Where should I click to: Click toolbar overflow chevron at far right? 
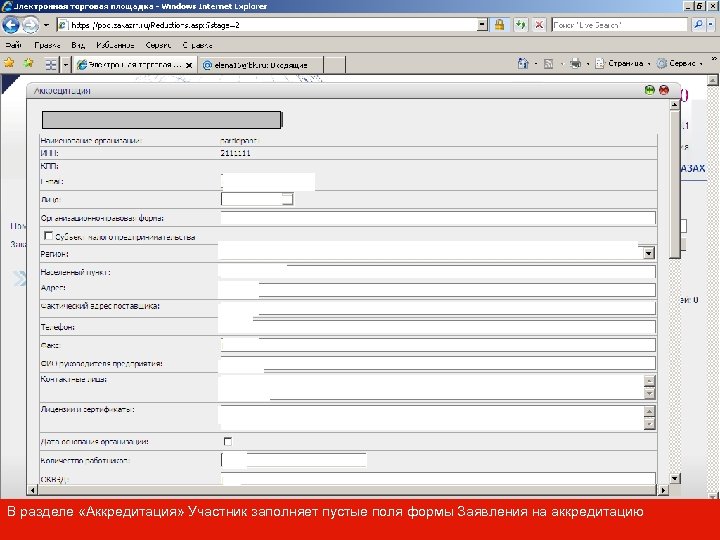[x=714, y=59]
